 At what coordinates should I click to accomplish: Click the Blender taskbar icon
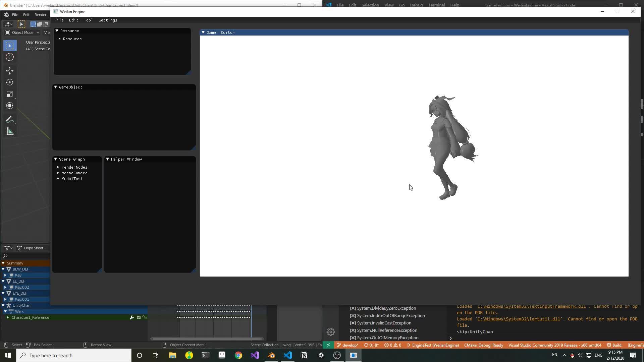point(271,355)
